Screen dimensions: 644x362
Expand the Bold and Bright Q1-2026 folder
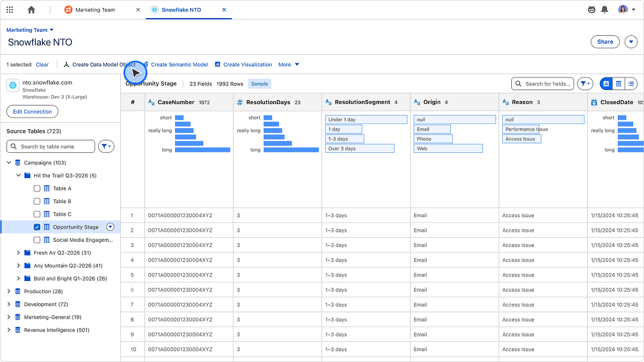tap(19, 279)
